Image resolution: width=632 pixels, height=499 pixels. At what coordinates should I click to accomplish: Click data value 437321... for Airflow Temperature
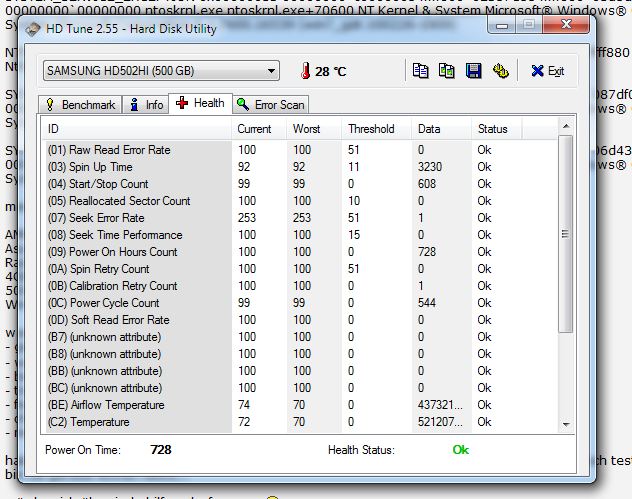[x=440, y=405]
